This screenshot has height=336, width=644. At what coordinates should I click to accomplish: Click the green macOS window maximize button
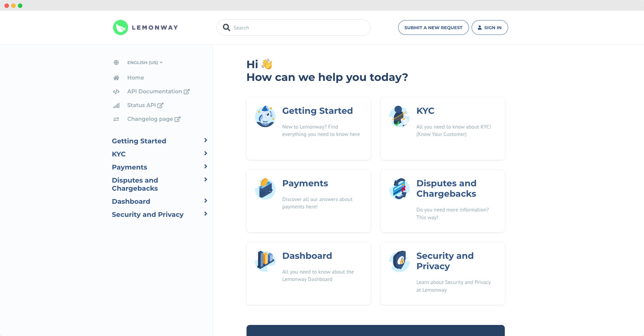coord(20,6)
